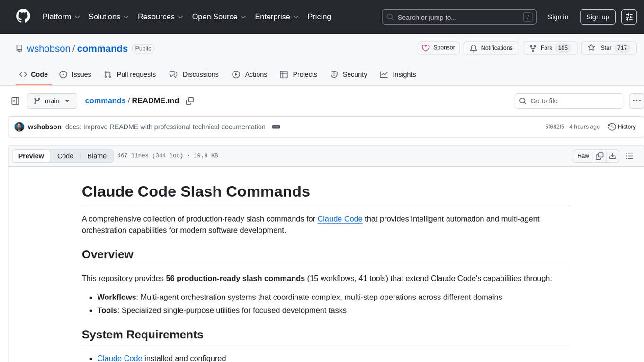
Task: Switch to the Pull requests tab
Action: point(130,74)
